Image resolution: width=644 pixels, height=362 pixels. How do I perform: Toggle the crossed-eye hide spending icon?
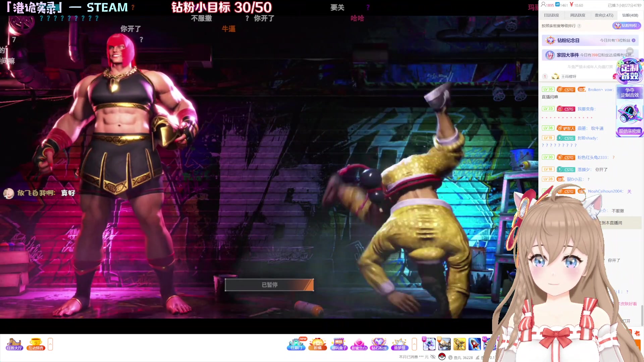433,357
